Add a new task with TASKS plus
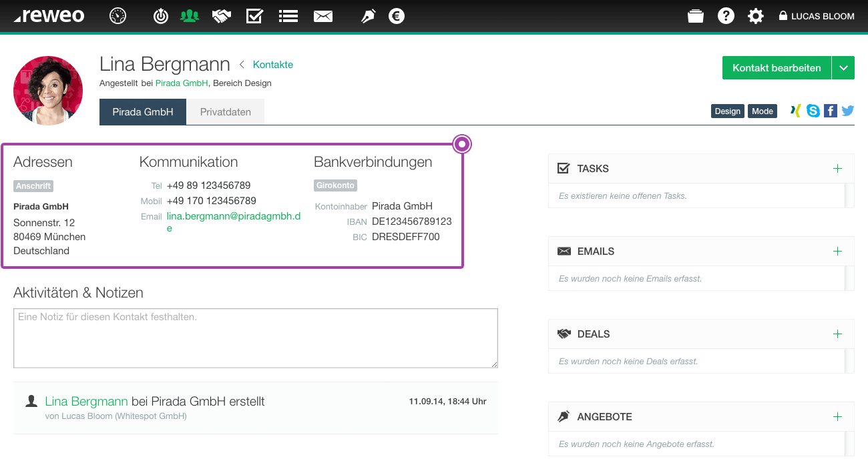The width and height of the screenshot is (868, 475). pyautogui.click(x=837, y=169)
